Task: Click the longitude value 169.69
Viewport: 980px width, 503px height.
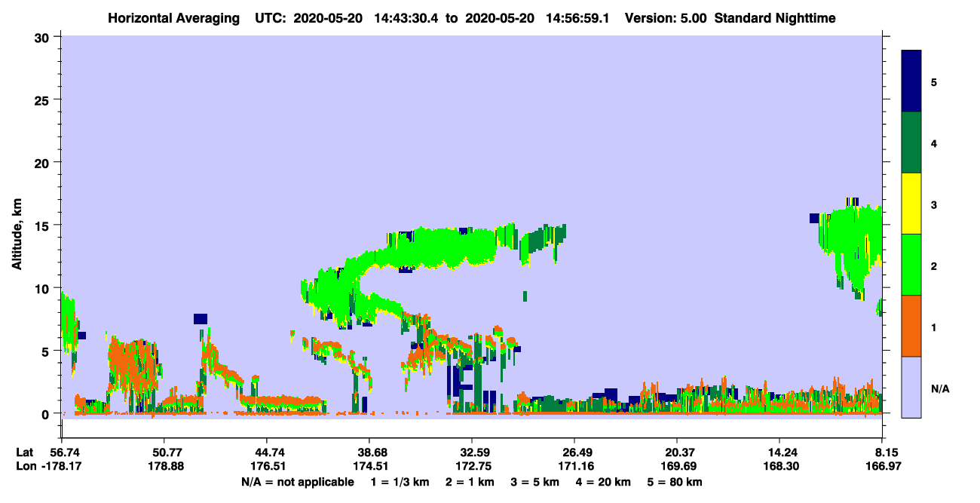Action: coord(678,466)
